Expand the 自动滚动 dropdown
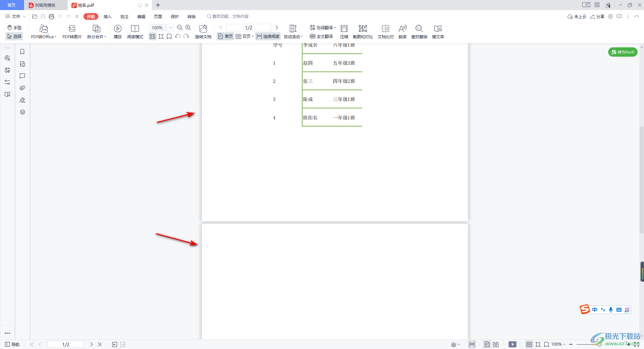Image resolution: width=644 pixels, height=349 pixels. pyautogui.click(x=302, y=37)
